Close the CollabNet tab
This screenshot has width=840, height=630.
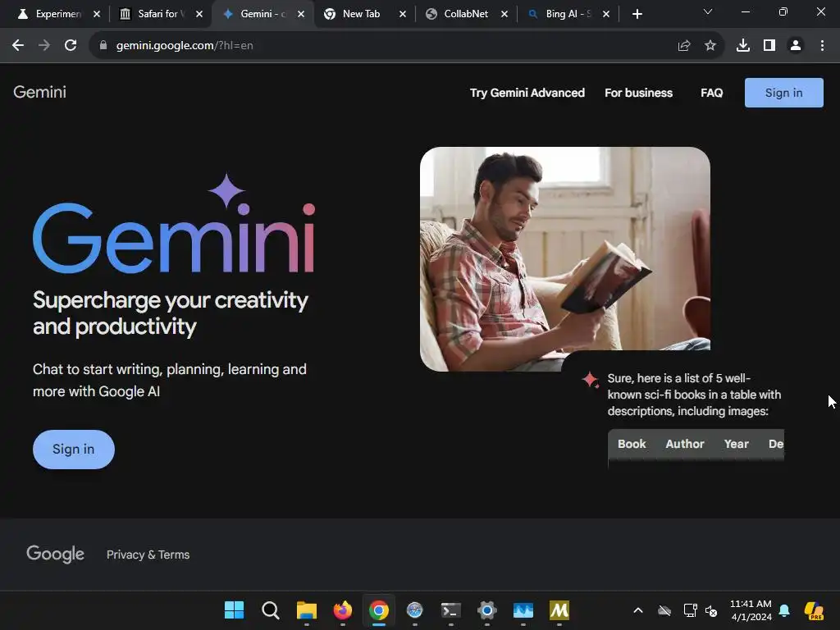pyautogui.click(x=504, y=14)
